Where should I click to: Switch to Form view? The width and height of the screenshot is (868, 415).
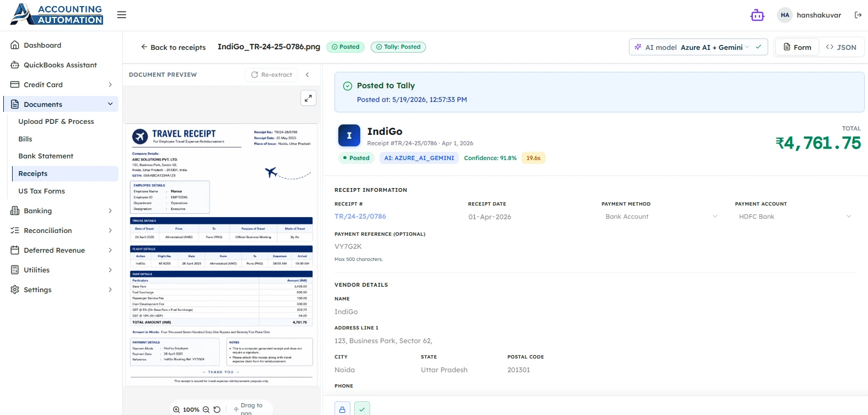(797, 47)
